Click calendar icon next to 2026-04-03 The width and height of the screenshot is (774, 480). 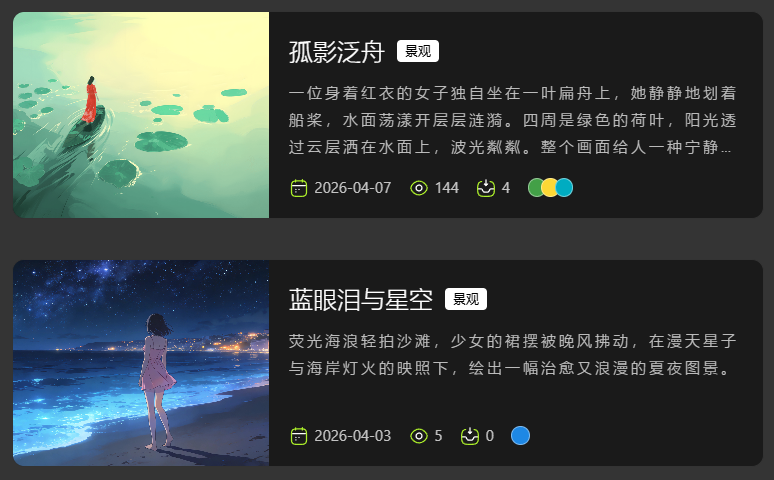point(299,436)
